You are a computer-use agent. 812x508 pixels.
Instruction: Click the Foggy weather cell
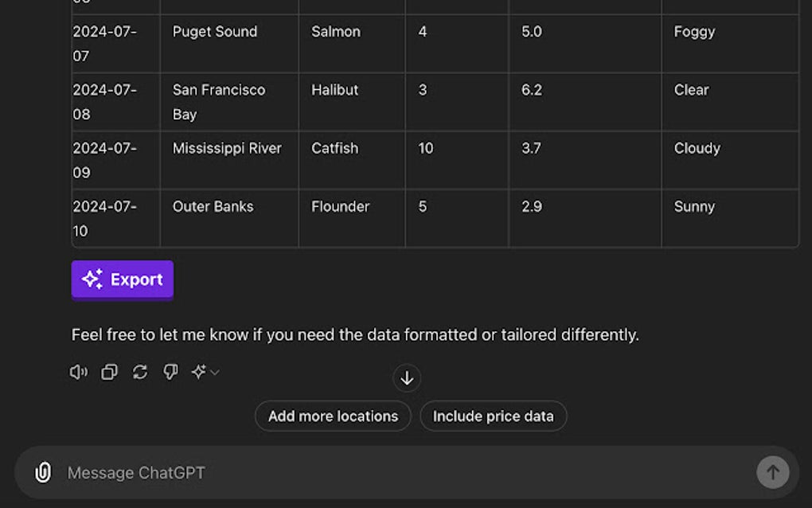click(x=694, y=32)
